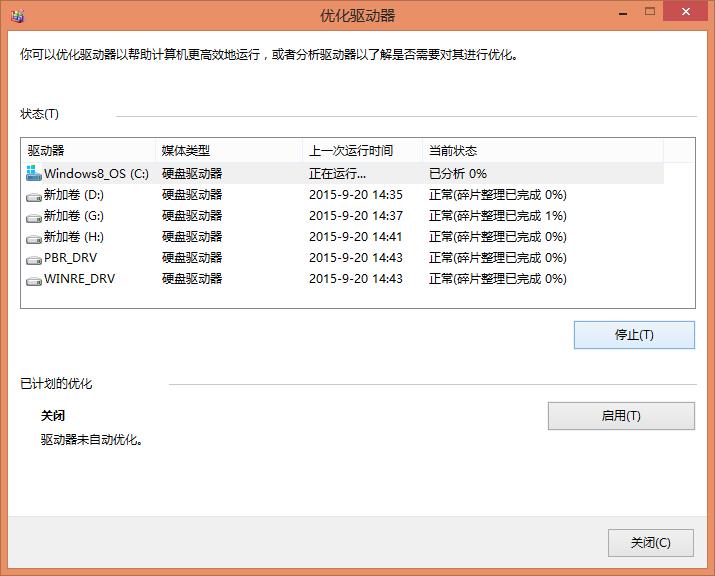
Task: Select the PBR_DRV drive name
Action: [71, 258]
